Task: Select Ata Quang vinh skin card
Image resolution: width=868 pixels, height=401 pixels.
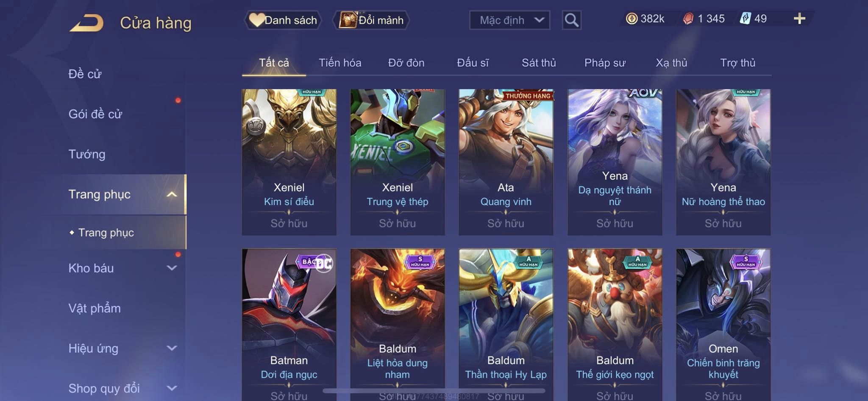Action: (x=506, y=162)
